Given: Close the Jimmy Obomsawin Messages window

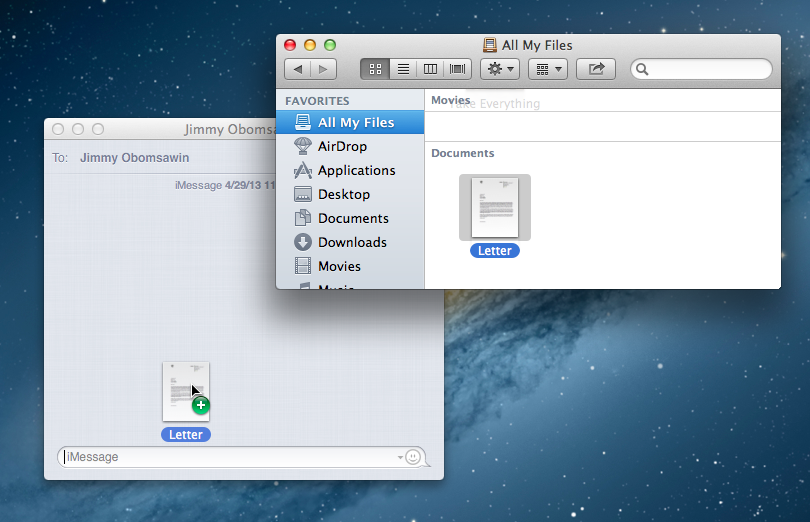Looking at the screenshot, I should 58,129.
